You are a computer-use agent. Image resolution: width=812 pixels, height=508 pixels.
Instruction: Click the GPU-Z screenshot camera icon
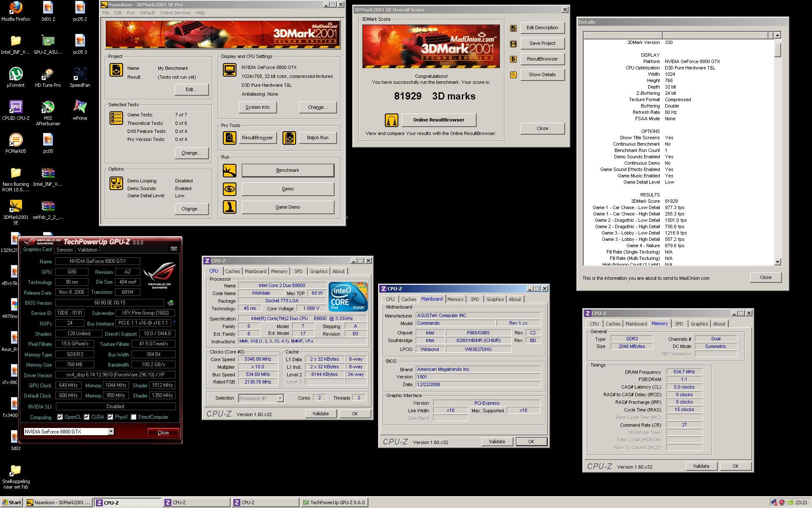173,248
